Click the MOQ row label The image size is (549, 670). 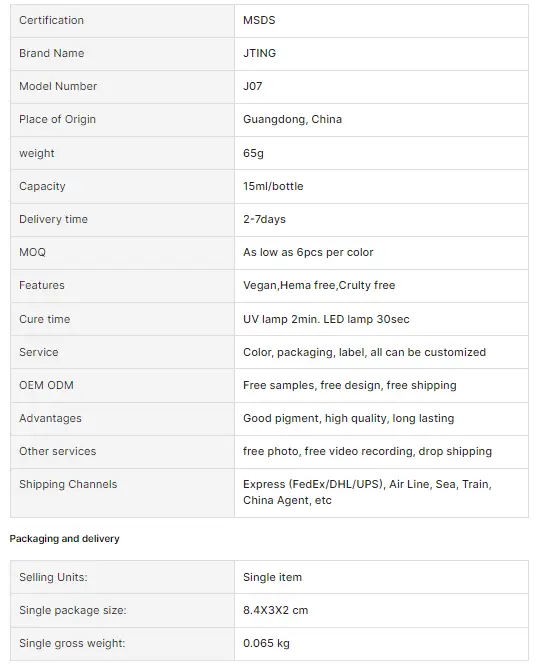pos(32,252)
